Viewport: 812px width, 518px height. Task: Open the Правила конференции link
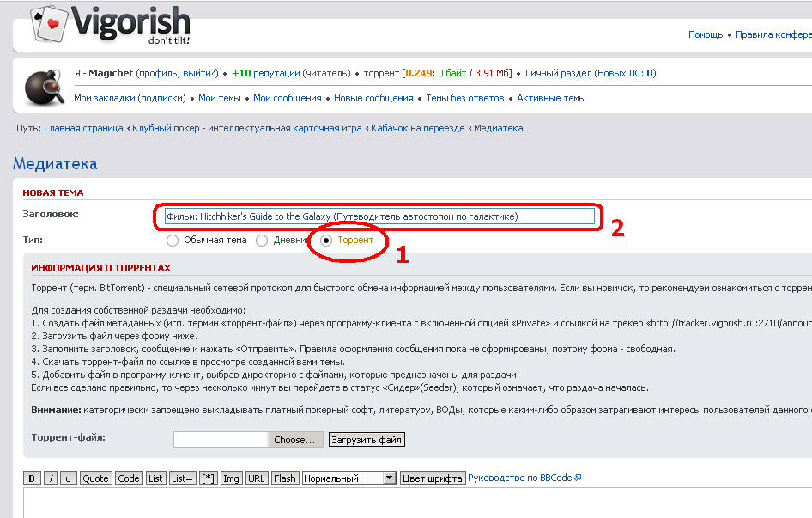tap(773, 34)
